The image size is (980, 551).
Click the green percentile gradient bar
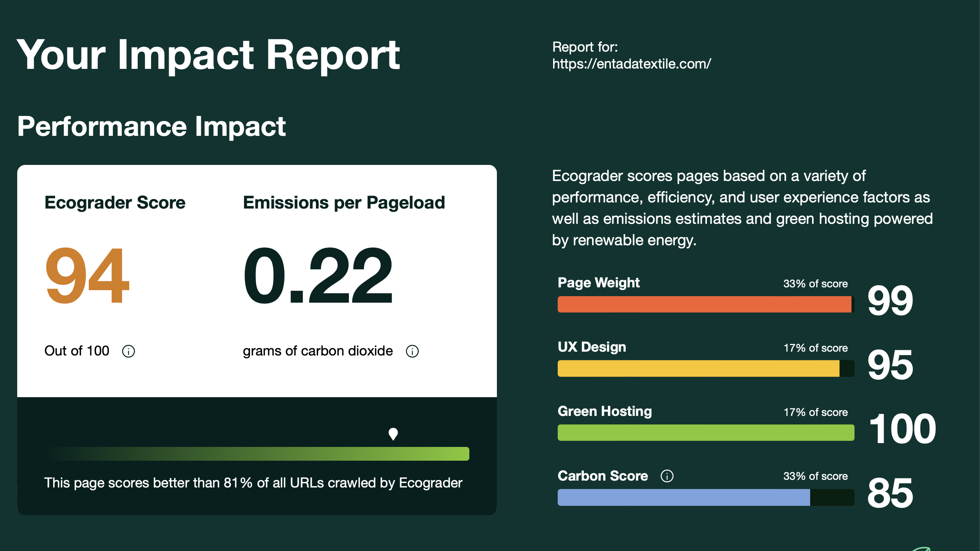click(257, 454)
